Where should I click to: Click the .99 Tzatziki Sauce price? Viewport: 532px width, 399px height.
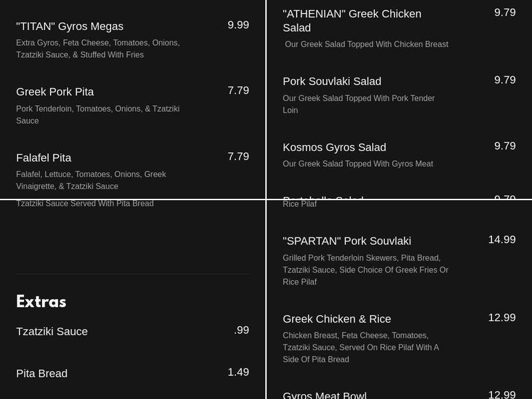point(241,331)
